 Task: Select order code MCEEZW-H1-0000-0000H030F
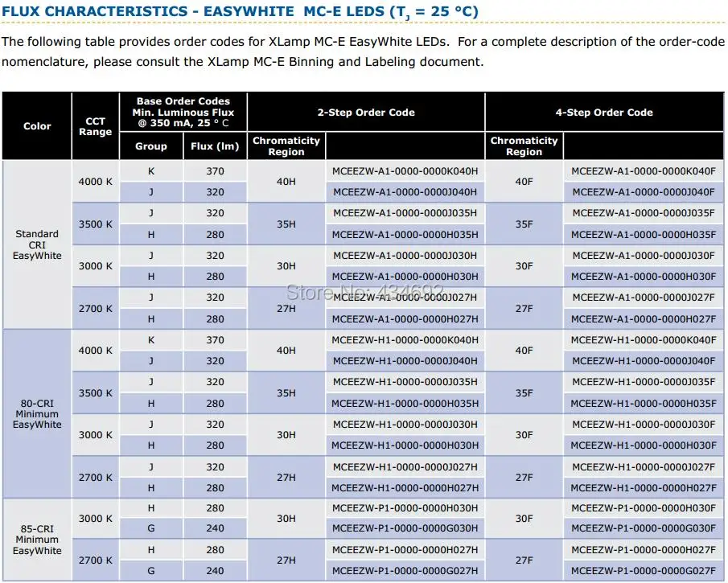(x=644, y=445)
